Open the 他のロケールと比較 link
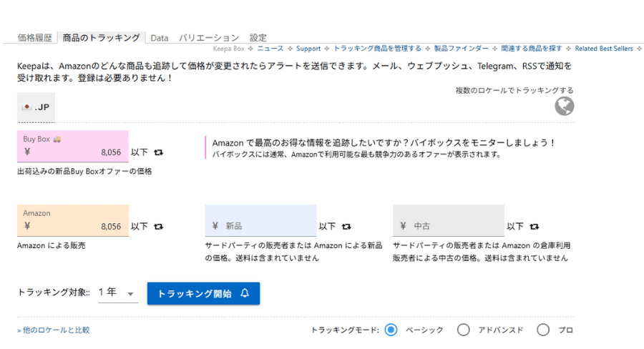The image size is (644, 349). (54, 330)
